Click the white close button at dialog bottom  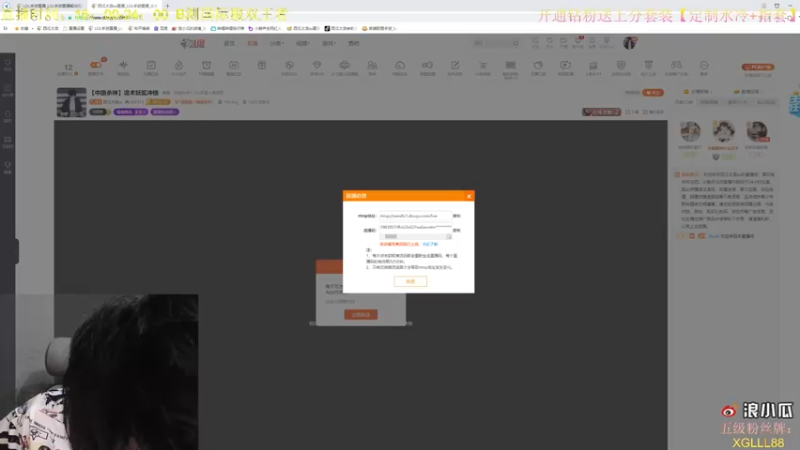[410, 281]
